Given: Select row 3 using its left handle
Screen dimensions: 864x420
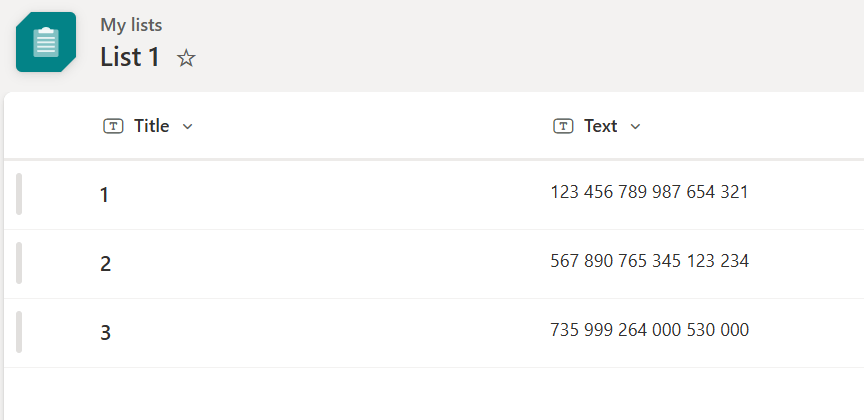Looking at the screenshot, I should [x=19, y=332].
